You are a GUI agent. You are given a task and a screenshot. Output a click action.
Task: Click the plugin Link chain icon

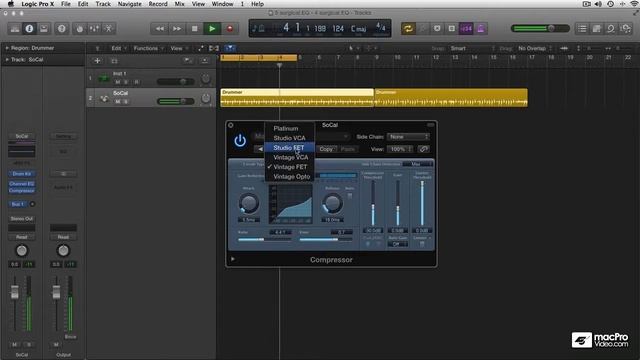click(x=424, y=149)
